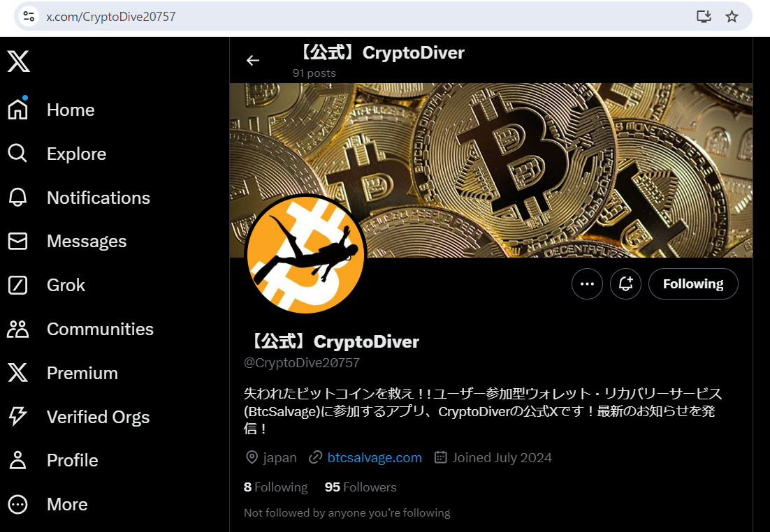Open the Premium X icon

[17, 373]
